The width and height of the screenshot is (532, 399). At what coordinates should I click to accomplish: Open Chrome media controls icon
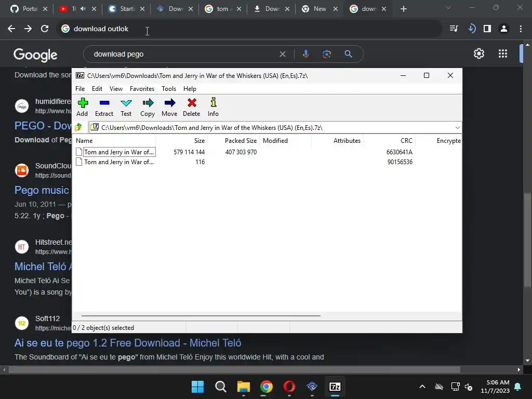click(x=454, y=29)
